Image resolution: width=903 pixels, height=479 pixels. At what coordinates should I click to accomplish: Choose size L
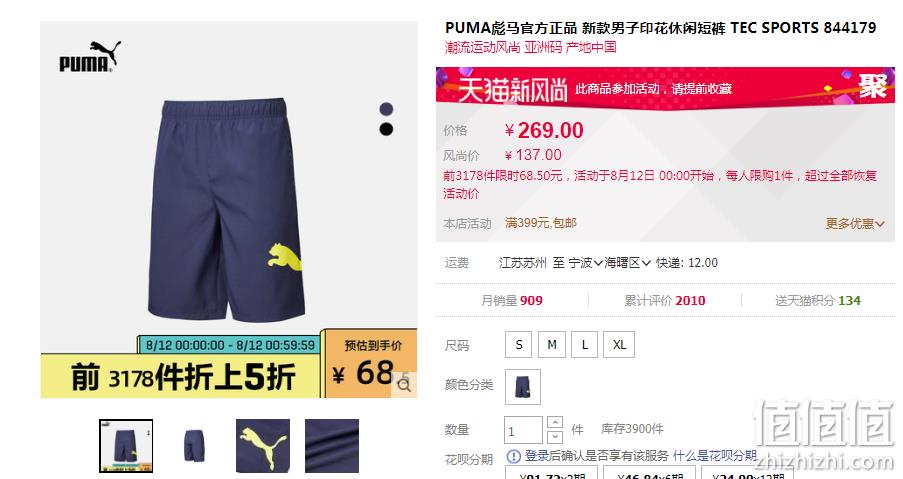pos(585,344)
